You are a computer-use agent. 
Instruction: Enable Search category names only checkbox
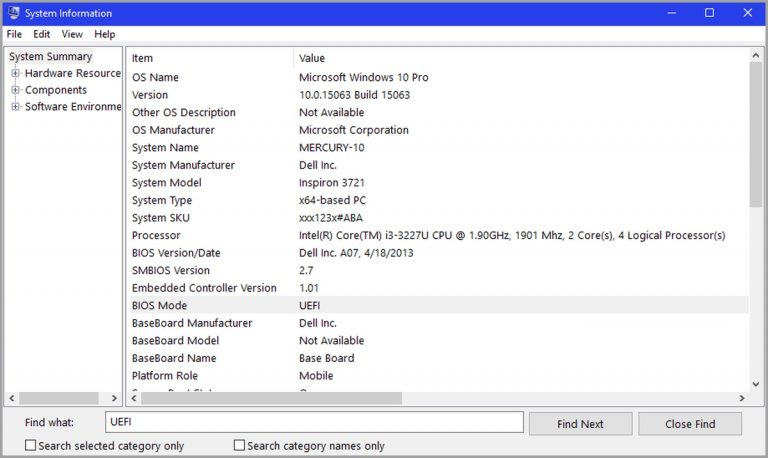click(x=240, y=446)
